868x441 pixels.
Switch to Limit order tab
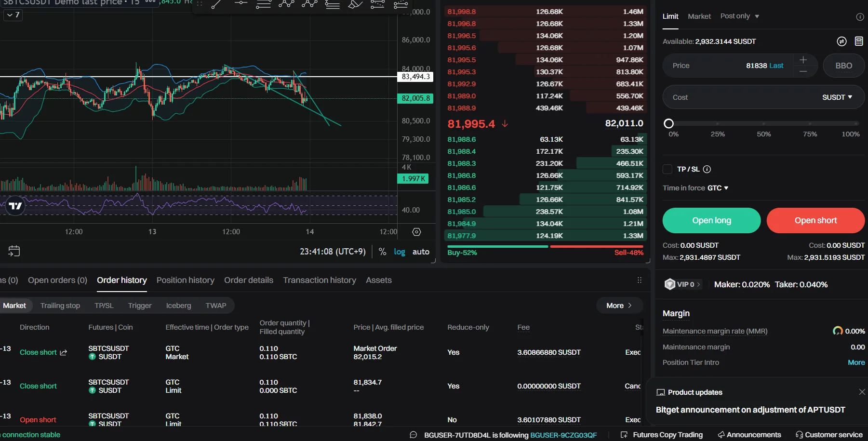(670, 16)
